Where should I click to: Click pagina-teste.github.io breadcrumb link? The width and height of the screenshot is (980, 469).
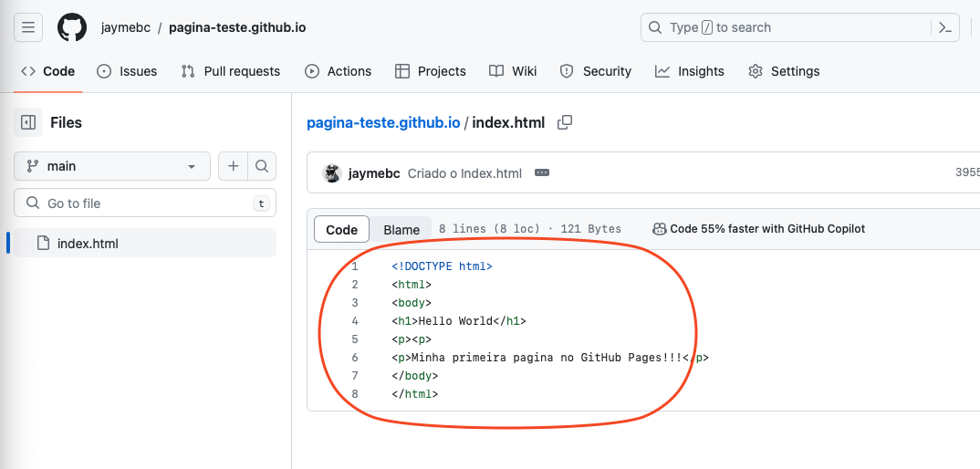click(x=383, y=122)
